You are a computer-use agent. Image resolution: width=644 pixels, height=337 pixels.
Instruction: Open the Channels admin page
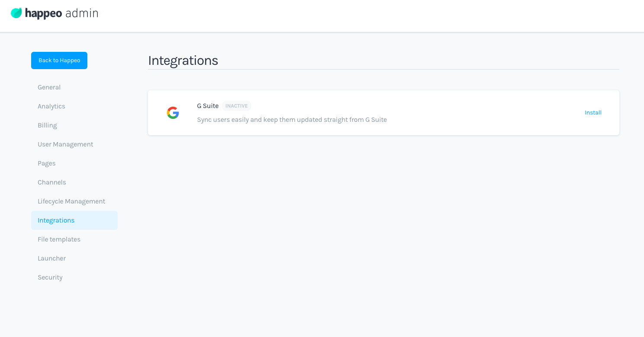tap(51, 182)
